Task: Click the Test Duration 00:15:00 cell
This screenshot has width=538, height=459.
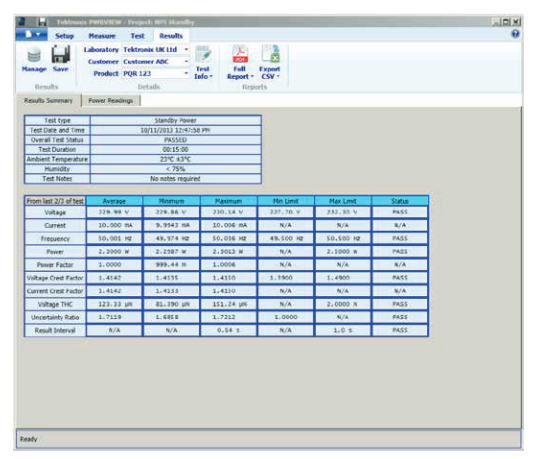Action: pos(176,150)
